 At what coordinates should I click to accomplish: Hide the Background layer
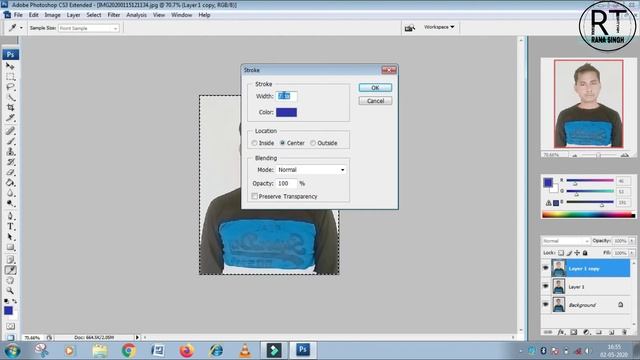(546, 304)
